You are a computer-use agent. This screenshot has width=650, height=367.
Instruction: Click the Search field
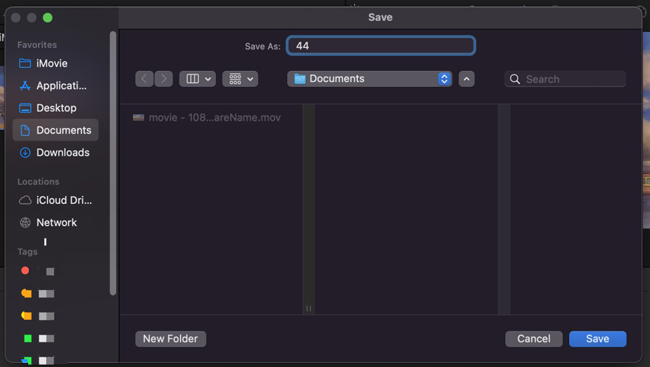coord(565,79)
